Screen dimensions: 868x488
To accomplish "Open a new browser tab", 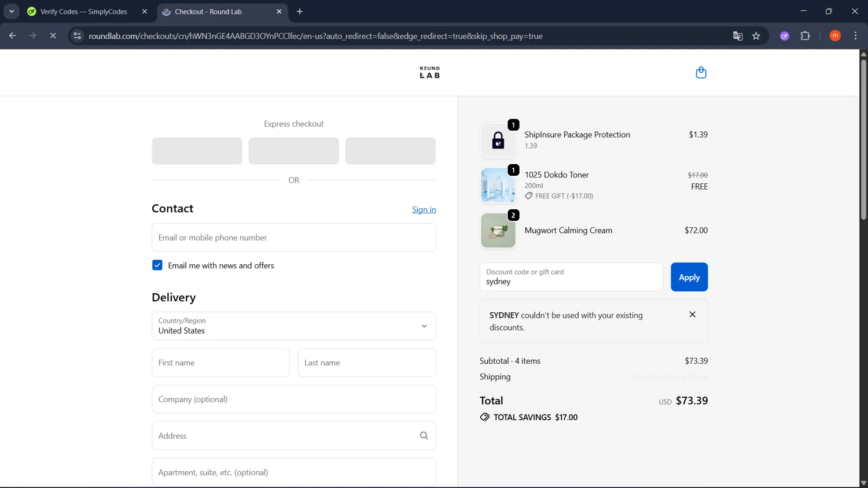I will point(300,12).
